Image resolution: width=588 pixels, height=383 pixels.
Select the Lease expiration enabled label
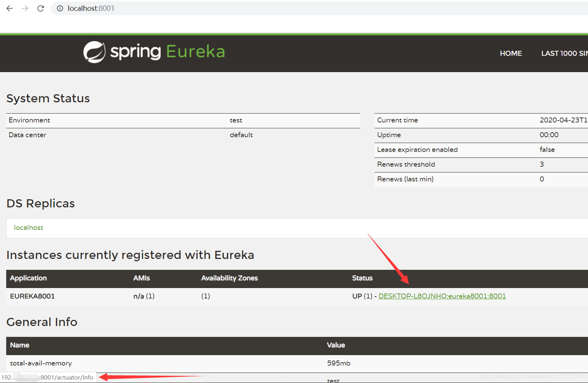coord(418,150)
